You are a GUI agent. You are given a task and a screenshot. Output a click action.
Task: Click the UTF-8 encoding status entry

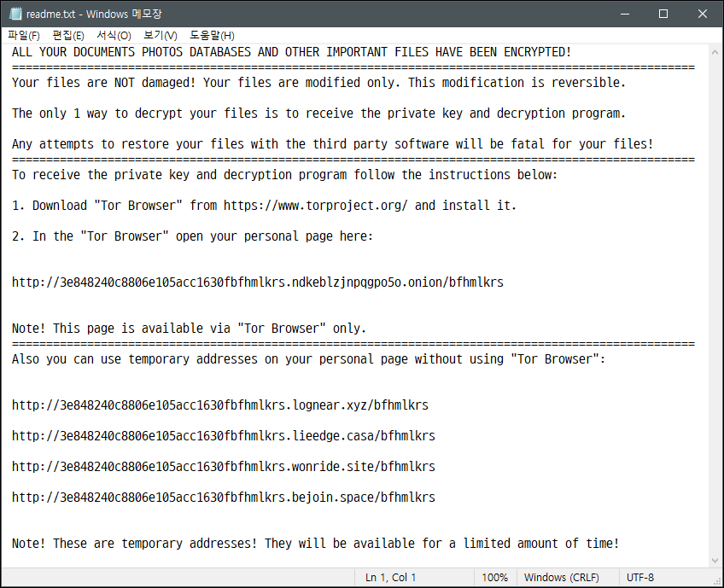640,578
